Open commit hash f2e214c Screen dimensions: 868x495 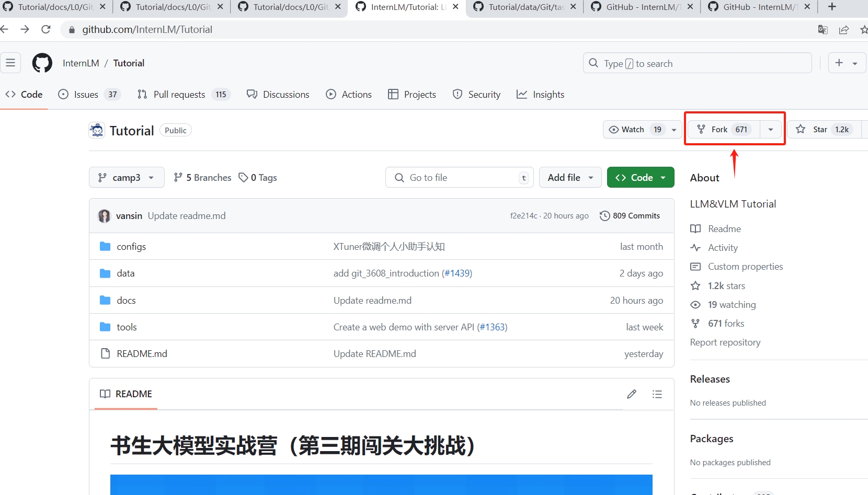coord(523,216)
